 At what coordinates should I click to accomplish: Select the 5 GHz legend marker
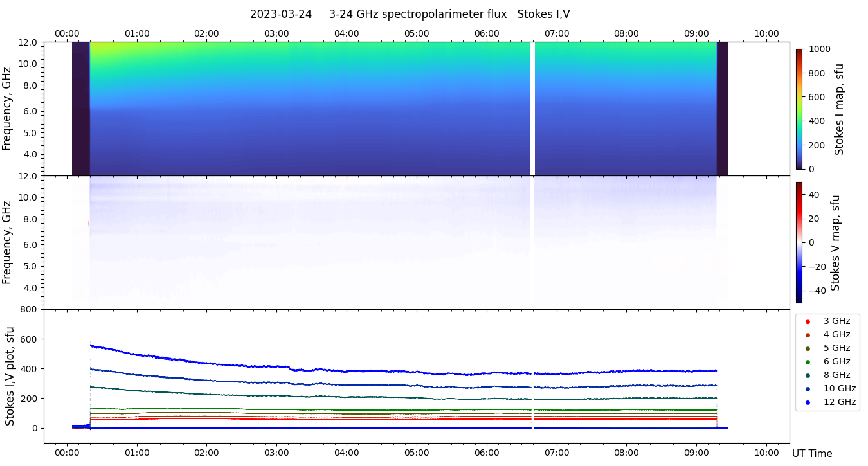pos(808,348)
